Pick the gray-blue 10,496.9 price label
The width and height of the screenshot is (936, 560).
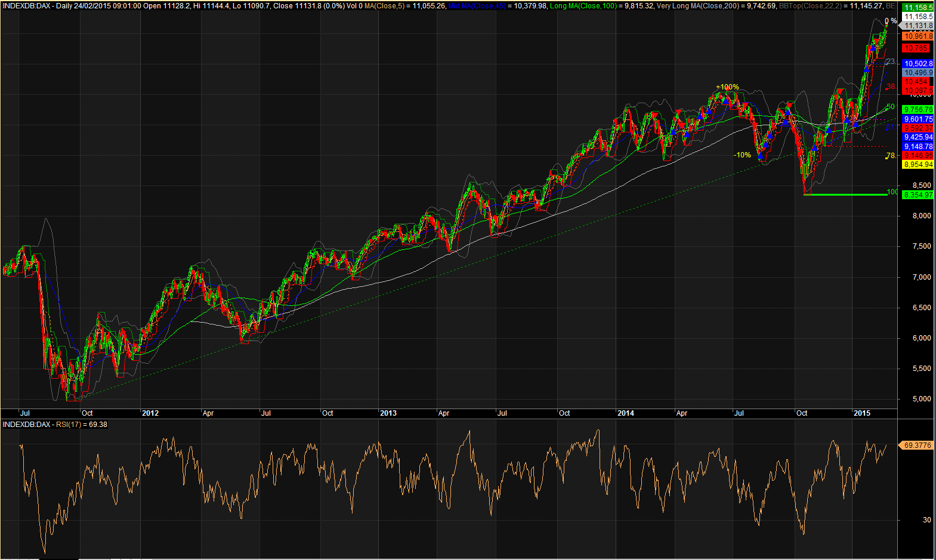point(918,73)
